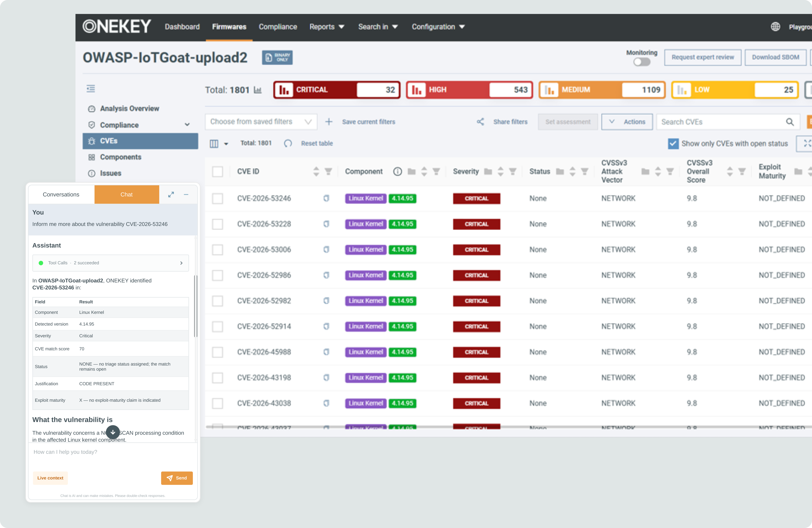Collapse the sidebar menu icon
Screen dimensions: 812x528
click(x=91, y=89)
